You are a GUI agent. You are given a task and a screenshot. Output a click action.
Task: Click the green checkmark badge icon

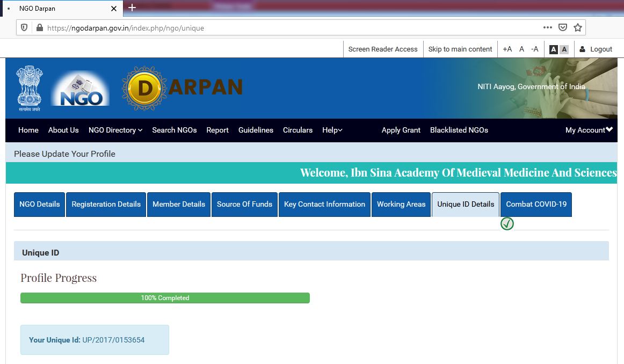click(x=507, y=223)
